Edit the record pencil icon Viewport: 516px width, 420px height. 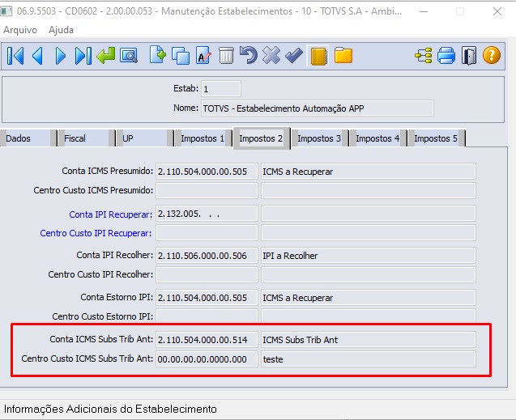pos(203,56)
